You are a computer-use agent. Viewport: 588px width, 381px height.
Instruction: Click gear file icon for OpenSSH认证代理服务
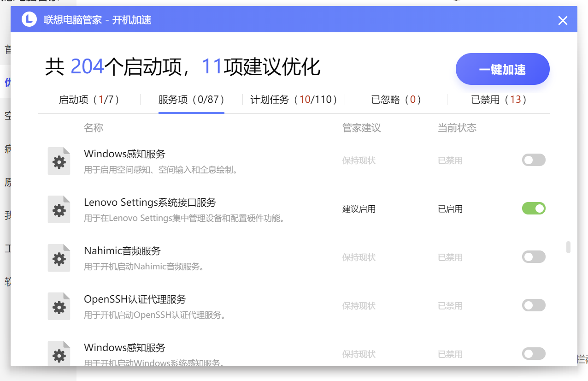[x=59, y=307]
